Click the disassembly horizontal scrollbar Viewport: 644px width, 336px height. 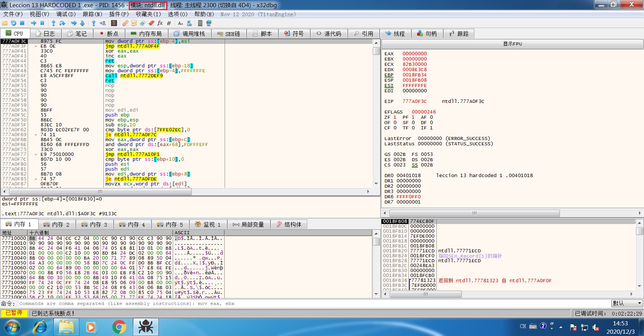point(100,191)
